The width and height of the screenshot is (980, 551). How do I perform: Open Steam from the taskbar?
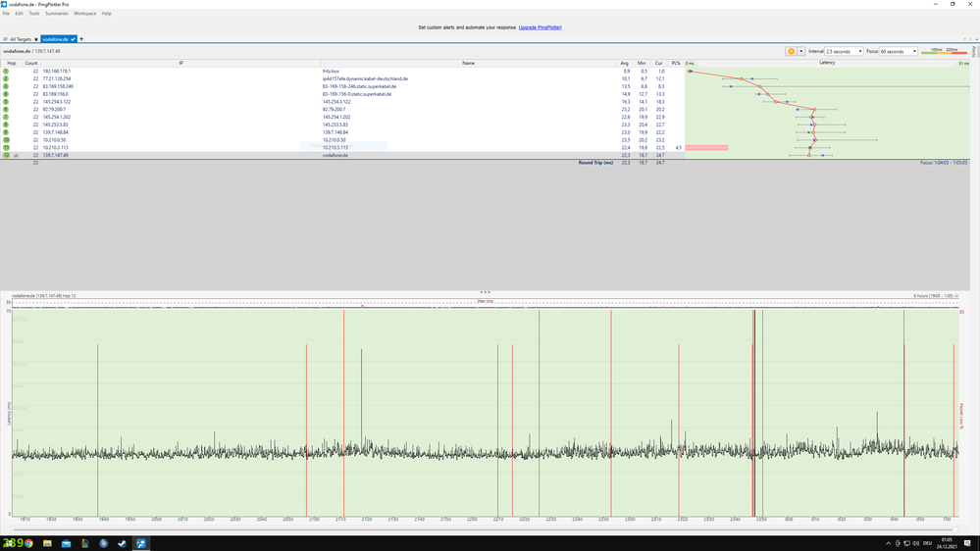click(121, 543)
